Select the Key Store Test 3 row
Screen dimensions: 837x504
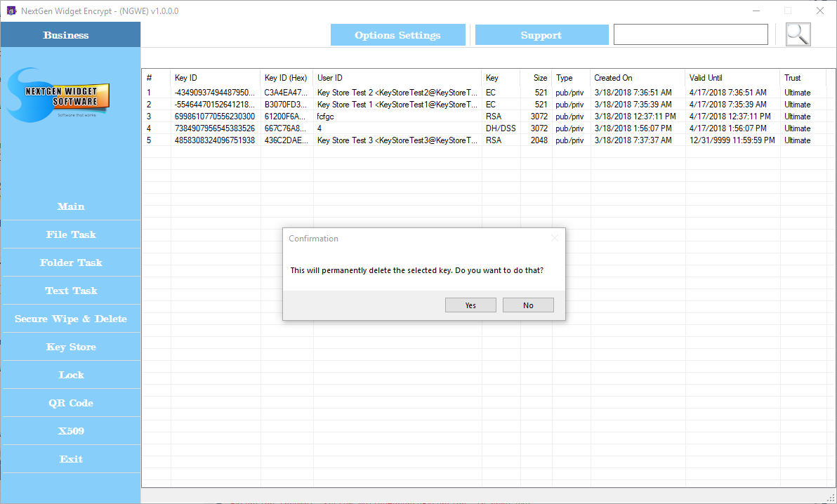coord(485,140)
